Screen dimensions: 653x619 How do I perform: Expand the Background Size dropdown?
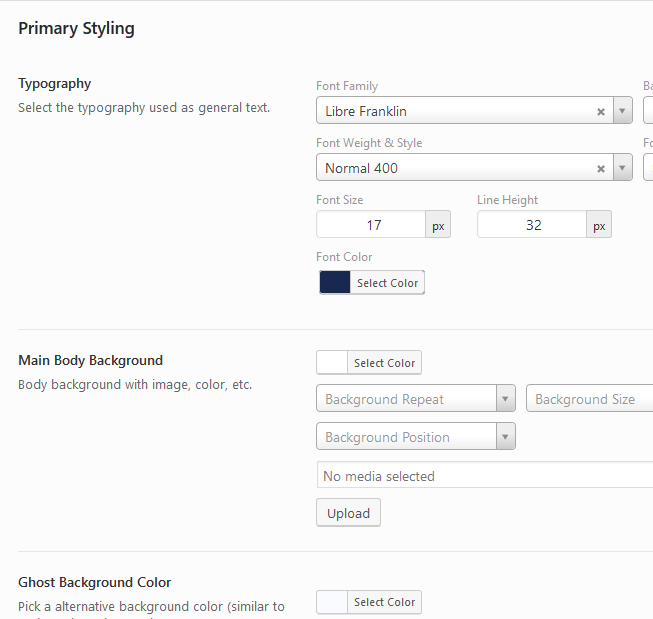tap(590, 399)
